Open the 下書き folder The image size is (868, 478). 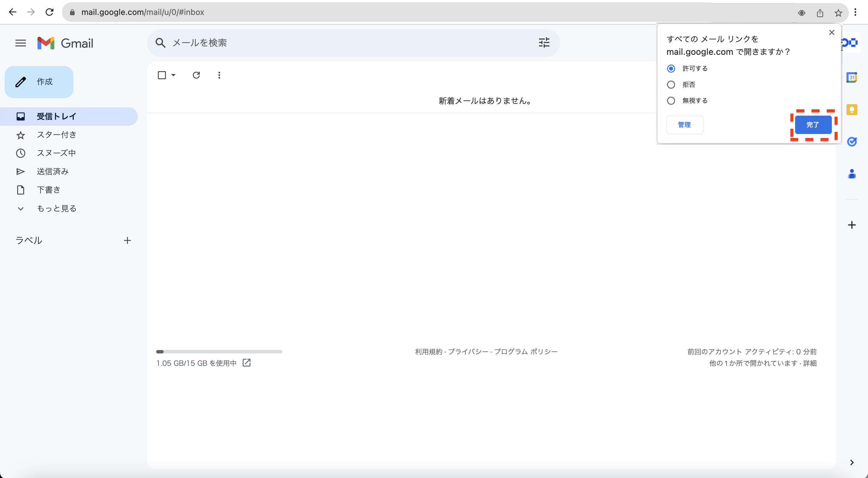[x=49, y=190]
